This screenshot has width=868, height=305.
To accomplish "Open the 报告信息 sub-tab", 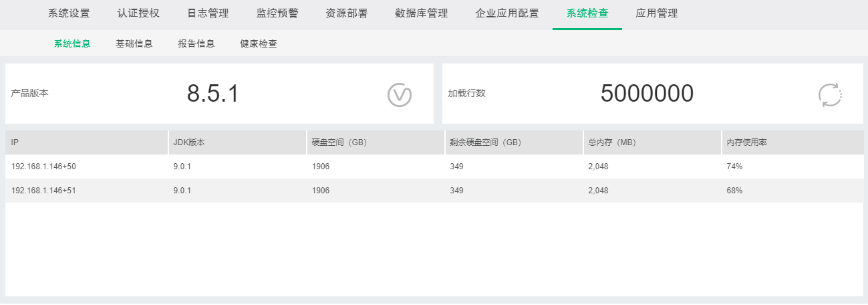I will (x=196, y=44).
